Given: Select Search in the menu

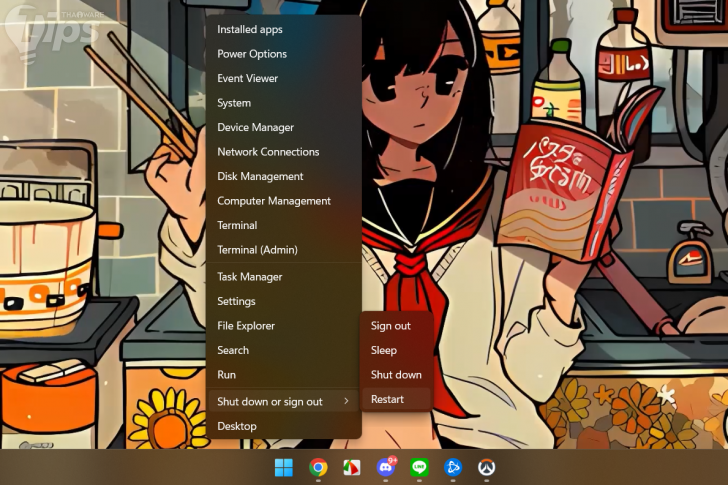Looking at the screenshot, I should coord(284,350).
